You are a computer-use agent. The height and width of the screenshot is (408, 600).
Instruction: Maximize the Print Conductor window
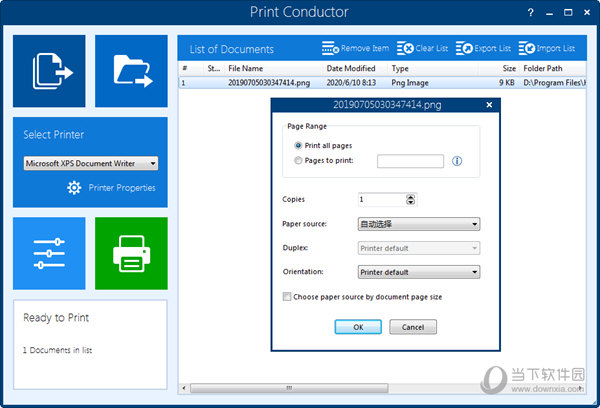coord(568,13)
